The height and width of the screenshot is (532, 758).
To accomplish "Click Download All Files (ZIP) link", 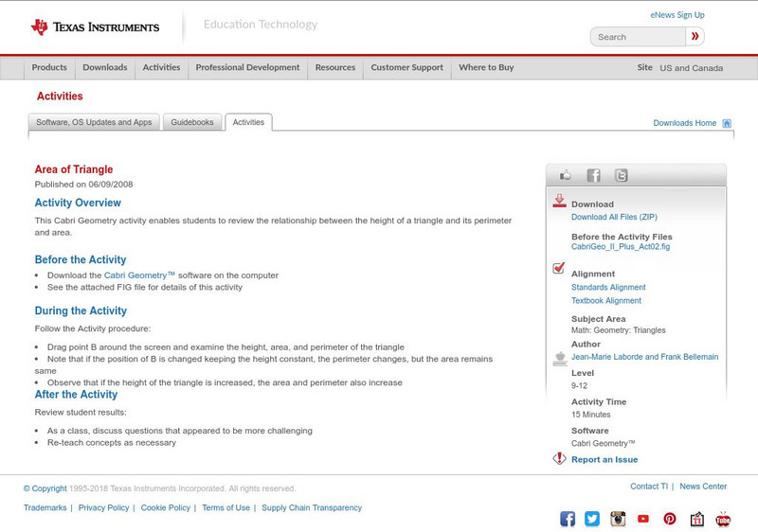I will pyautogui.click(x=614, y=217).
